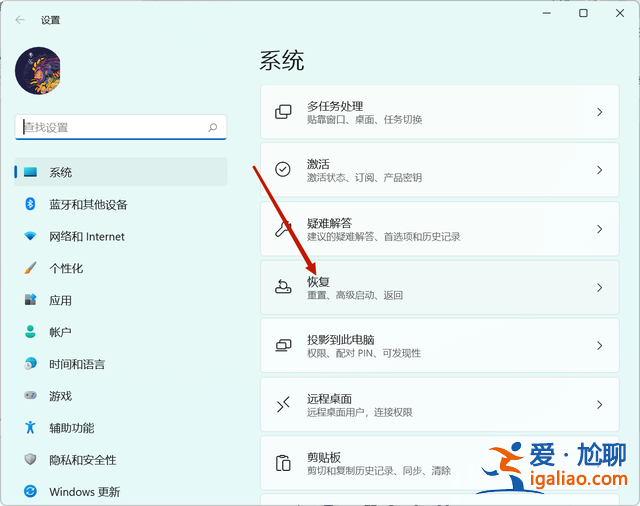Open 投影到此电脑 settings card

click(440, 346)
